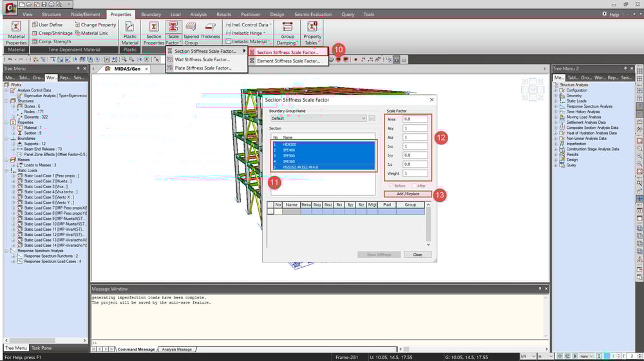Click the Area scale factor field
The width and height of the screenshot is (644, 361).
tap(415, 119)
